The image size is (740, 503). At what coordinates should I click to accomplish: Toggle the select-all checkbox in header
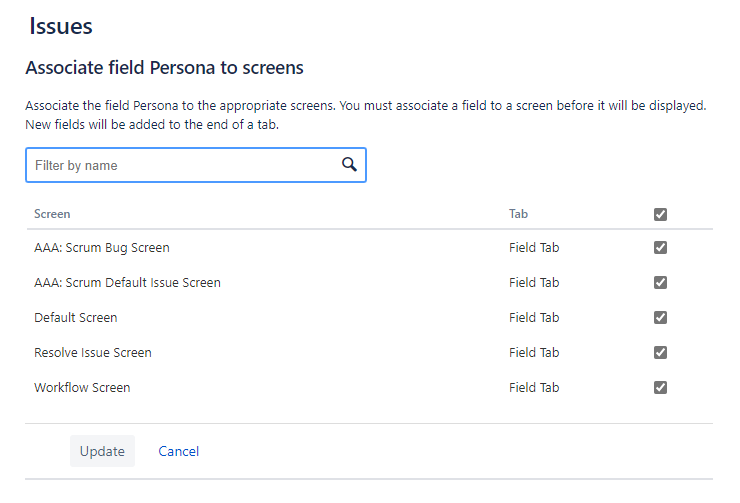click(660, 214)
